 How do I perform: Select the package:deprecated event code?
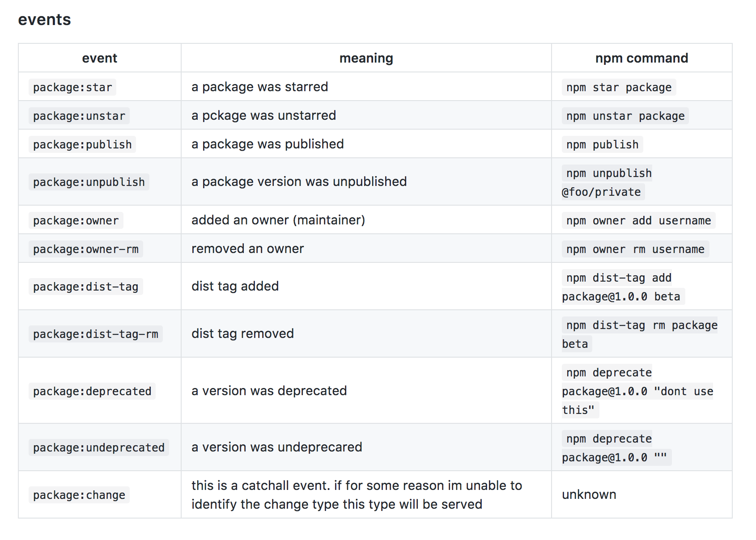pyautogui.click(x=92, y=391)
